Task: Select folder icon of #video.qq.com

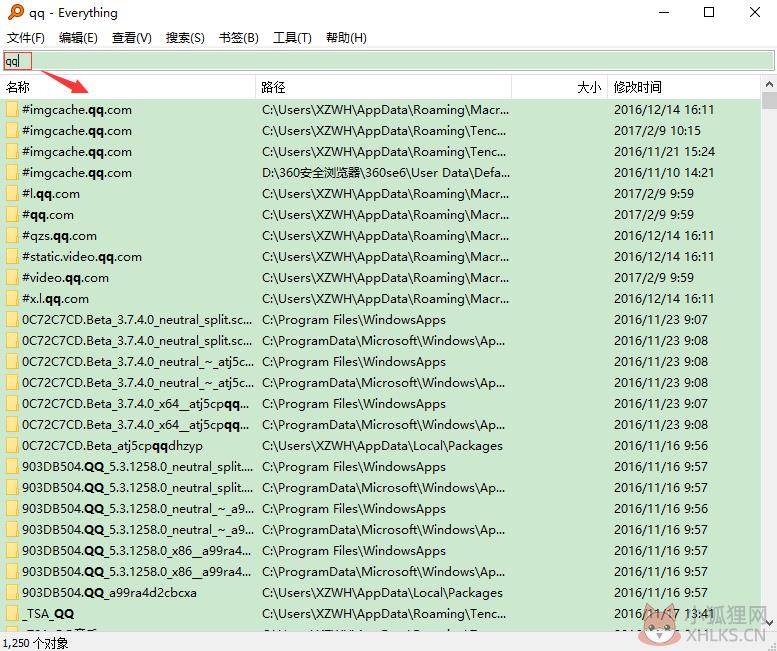Action: (12, 278)
